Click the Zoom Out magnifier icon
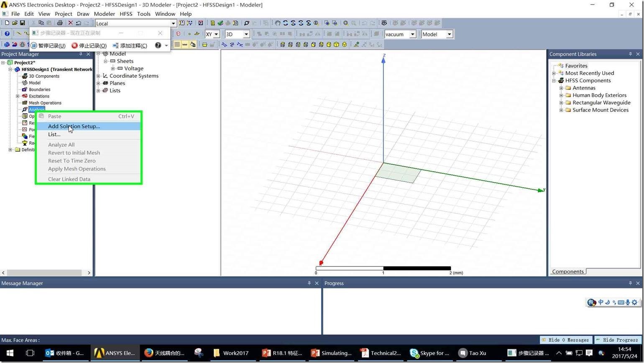 [335, 23]
